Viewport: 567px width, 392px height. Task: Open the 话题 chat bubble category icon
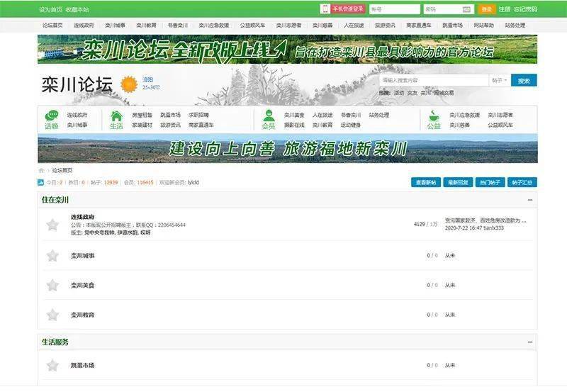point(52,116)
